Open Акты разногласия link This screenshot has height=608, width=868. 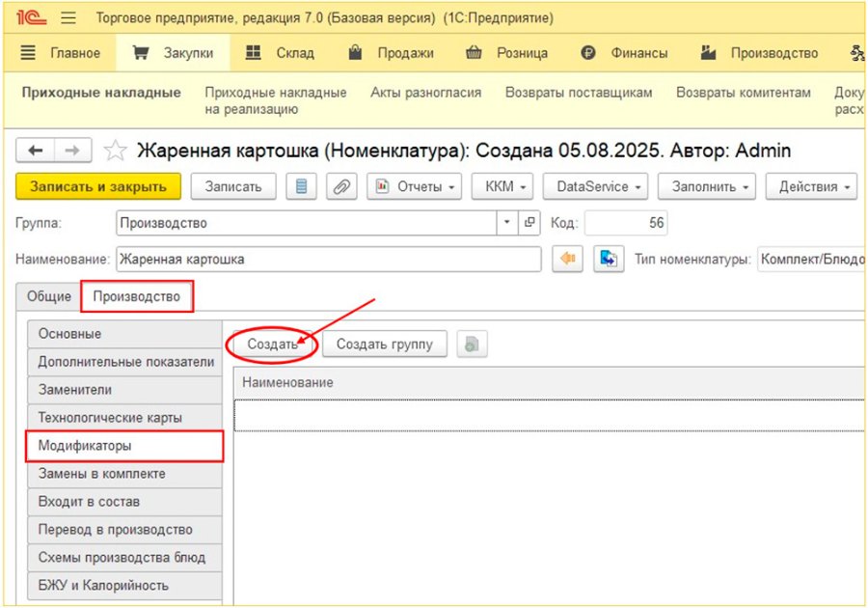[425, 93]
